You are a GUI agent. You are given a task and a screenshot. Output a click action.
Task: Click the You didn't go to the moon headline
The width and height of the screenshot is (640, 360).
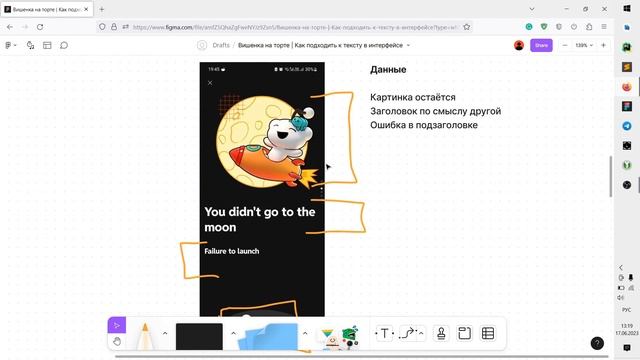click(260, 220)
